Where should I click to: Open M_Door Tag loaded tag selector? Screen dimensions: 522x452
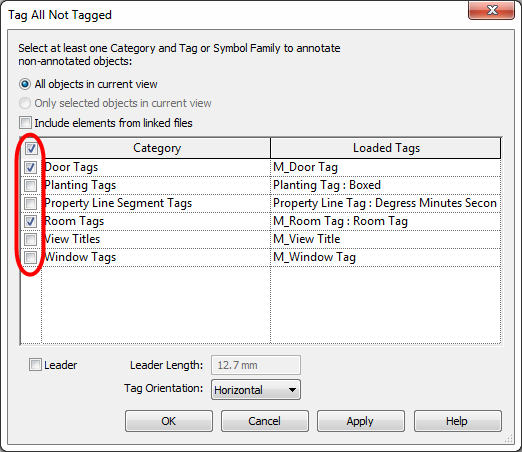(x=386, y=167)
